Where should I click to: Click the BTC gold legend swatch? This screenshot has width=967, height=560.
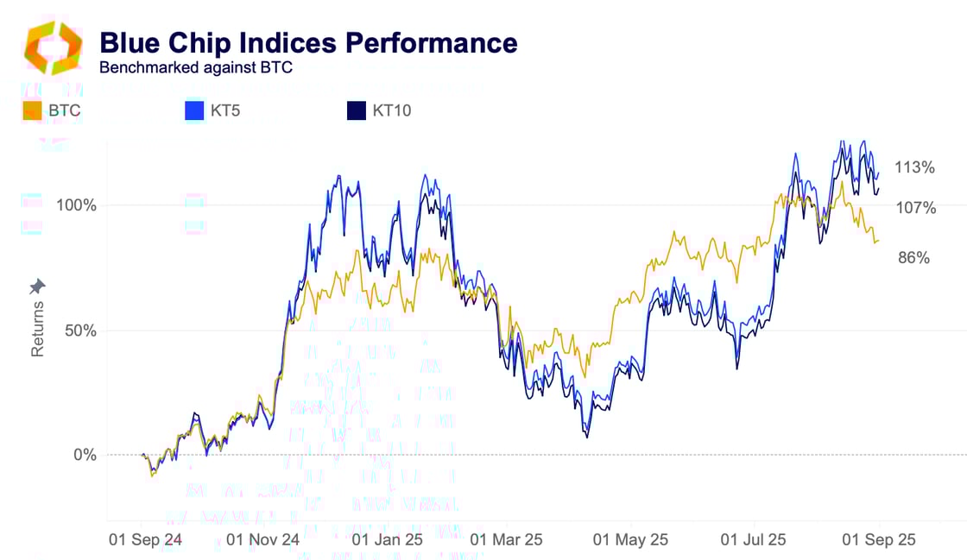click(32, 110)
